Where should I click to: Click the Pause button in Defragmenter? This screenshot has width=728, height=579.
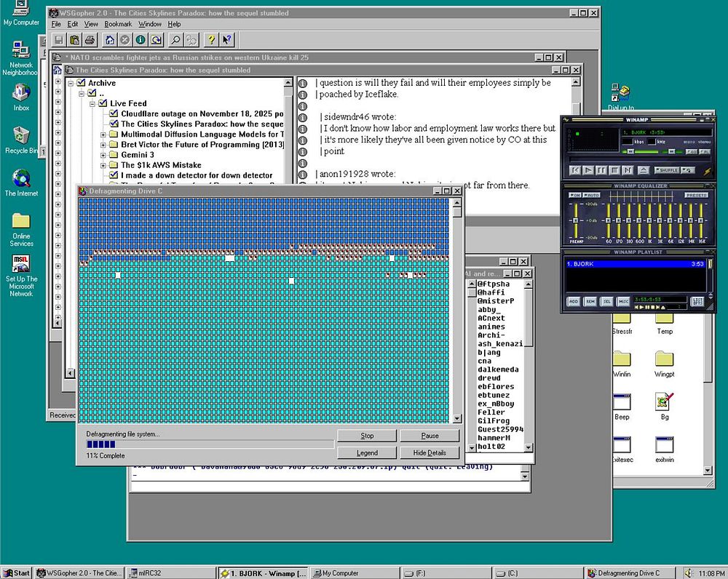pos(430,436)
